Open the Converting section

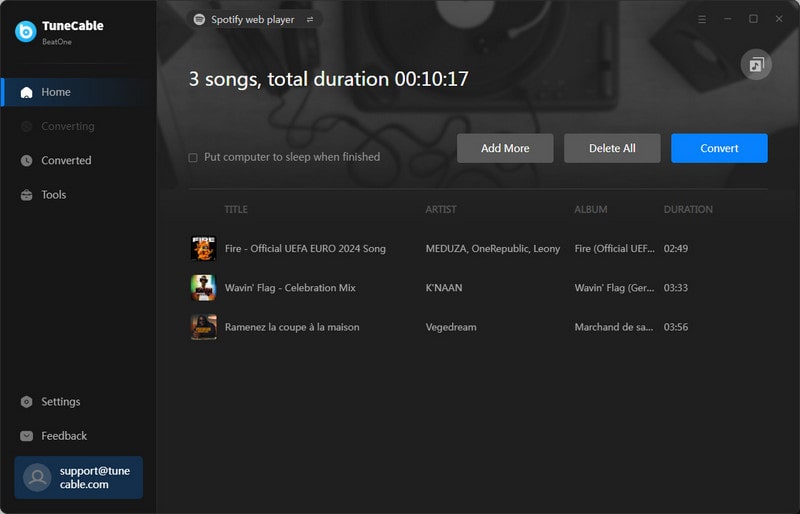(79, 127)
